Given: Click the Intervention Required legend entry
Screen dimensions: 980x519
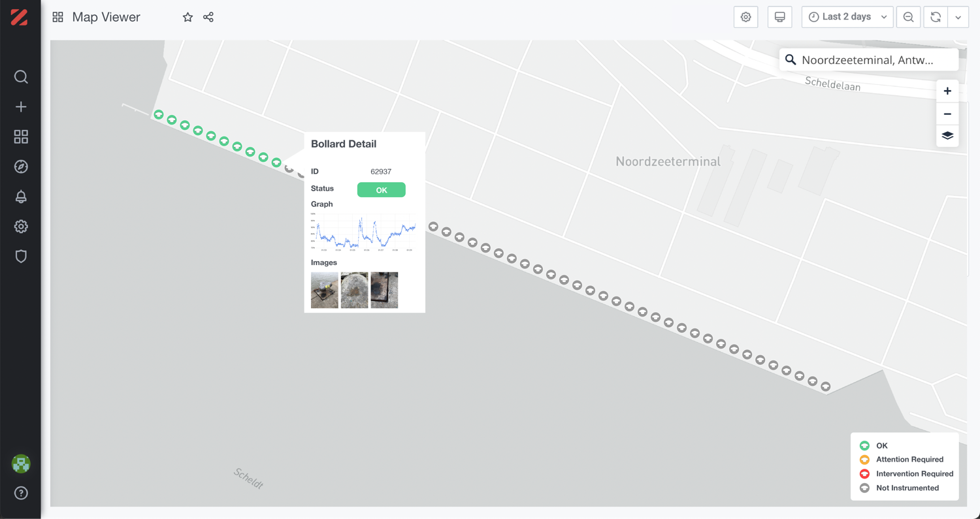Looking at the screenshot, I should point(915,474).
